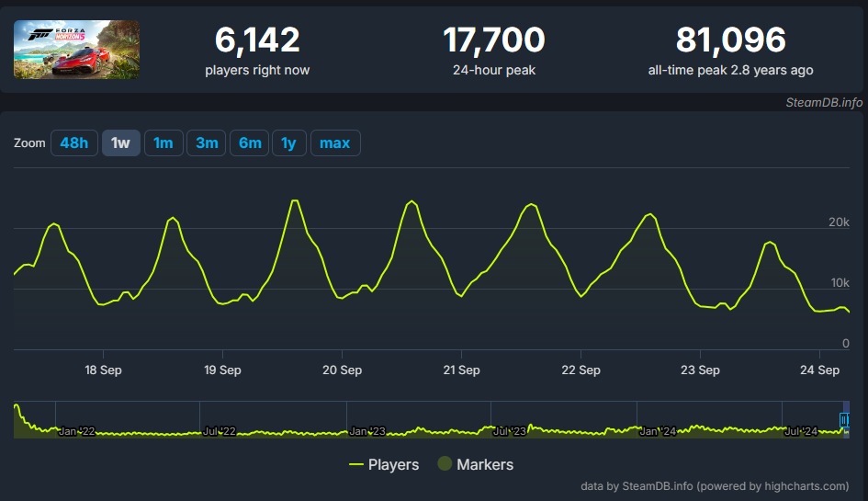Click the all-time peak 2.8 years ago caption
Image resolution: width=868 pixels, height=501 pixels.
[x=731, y=71]
